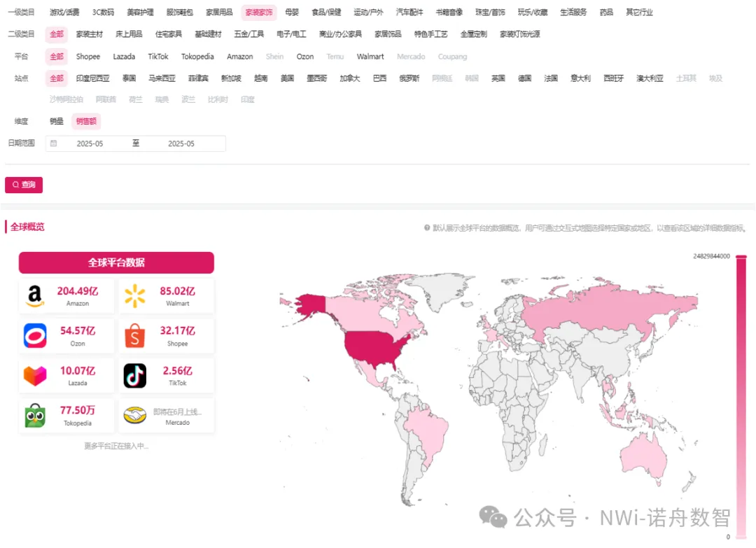The image size is (756, 548).
Task: Select the 销量 dimension option
Action: [57, 121]
